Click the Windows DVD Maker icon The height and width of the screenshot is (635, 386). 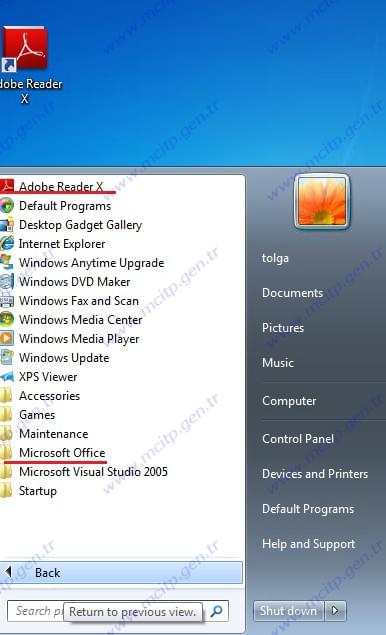pyautogui.click(x=6, y=281)
